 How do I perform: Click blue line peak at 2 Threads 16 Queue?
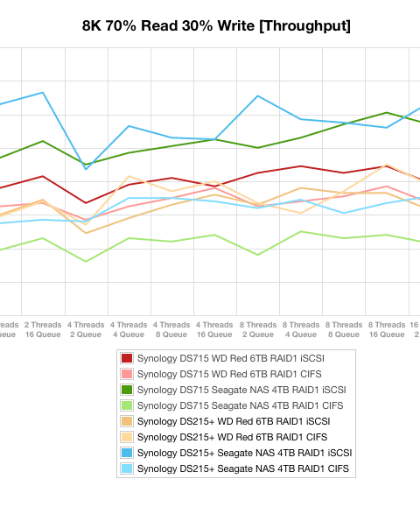tap(43, 93)
